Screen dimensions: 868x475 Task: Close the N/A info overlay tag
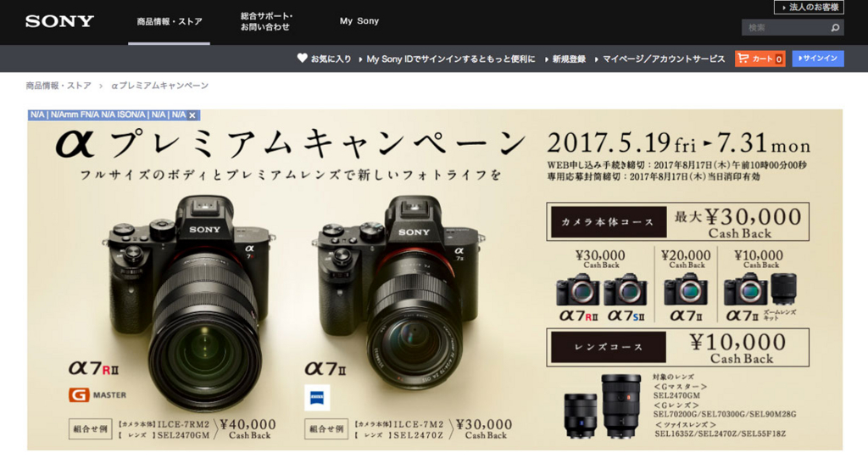pos(192,115)
